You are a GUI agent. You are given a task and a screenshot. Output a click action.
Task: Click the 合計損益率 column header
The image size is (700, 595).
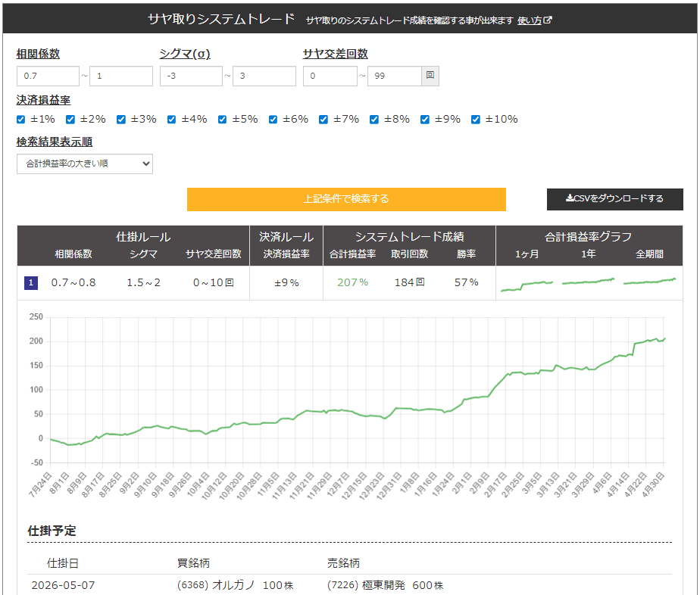[x=353, y=254]
